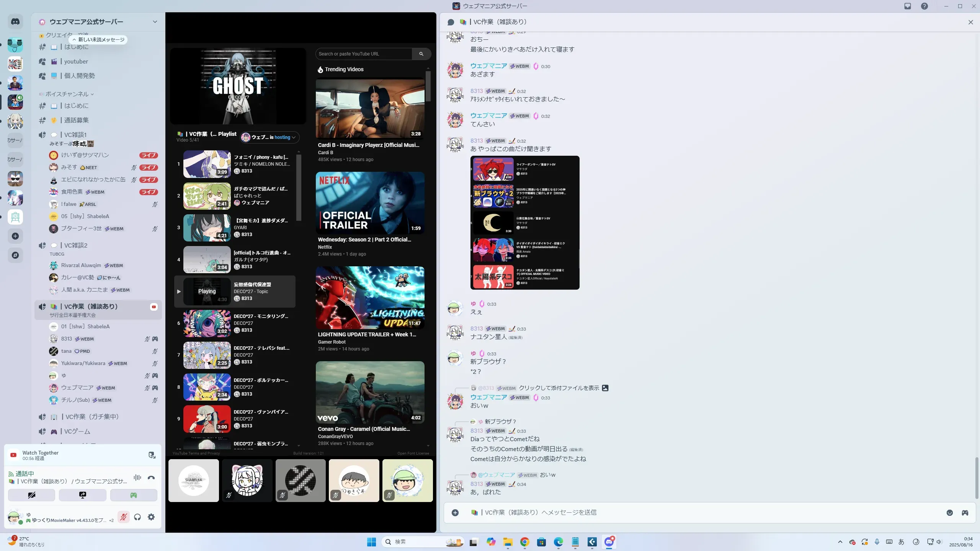Collapse the ボイスチャンネル category
The image size is (980, 551).
click(x=67, y=94)
